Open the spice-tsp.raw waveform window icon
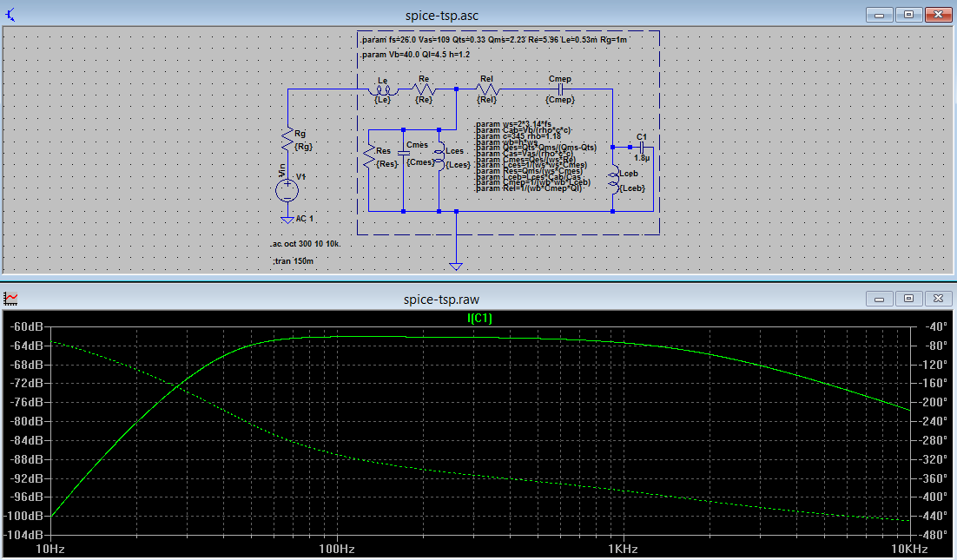Screen dimensions: 957x560 [x=11, y=299]
